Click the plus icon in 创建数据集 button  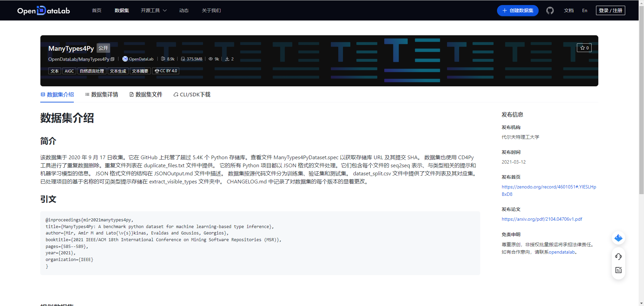504,10
